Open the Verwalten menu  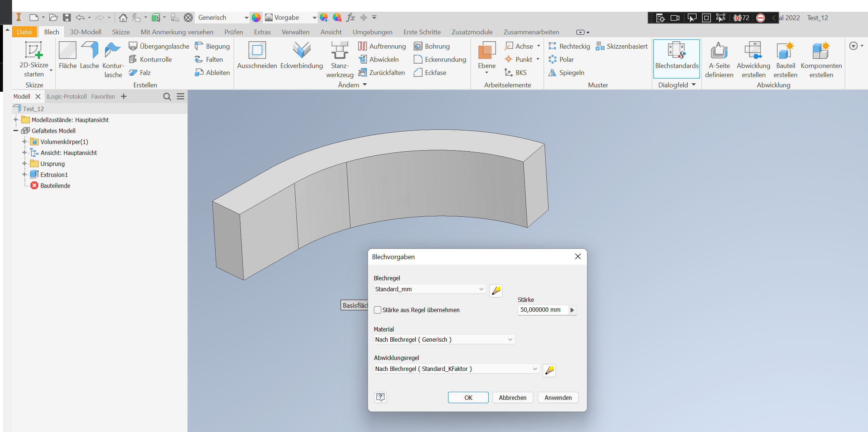pyautogui.click(x=295, y=32)
